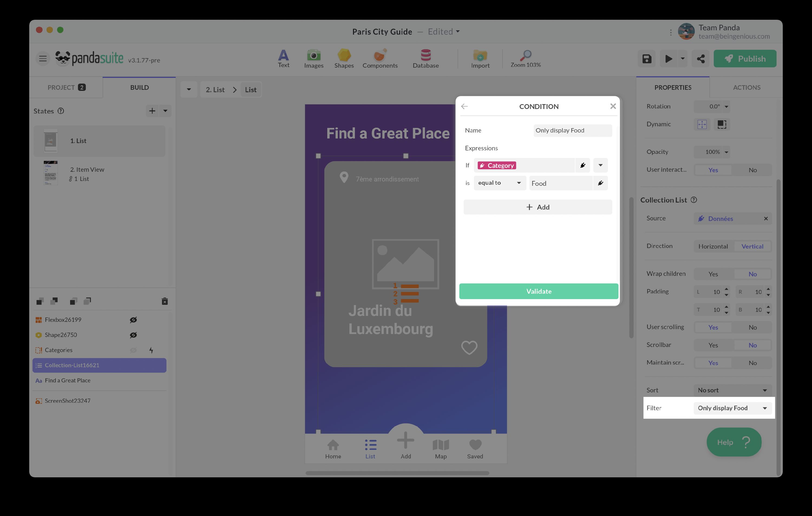Delete layer using trash icon
The width and height of the screenshot is (812, 516).
[165, 301]
